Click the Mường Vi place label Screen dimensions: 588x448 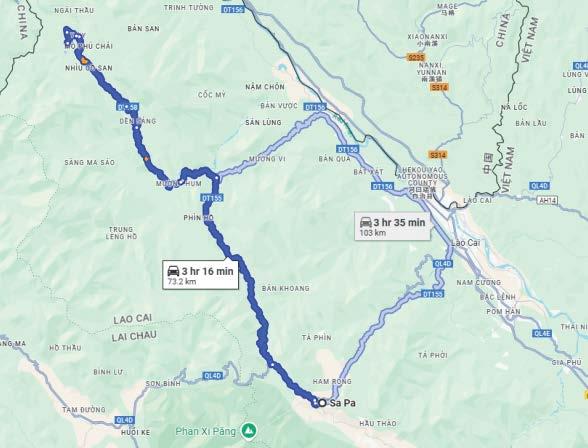click(x=267, y=159)
